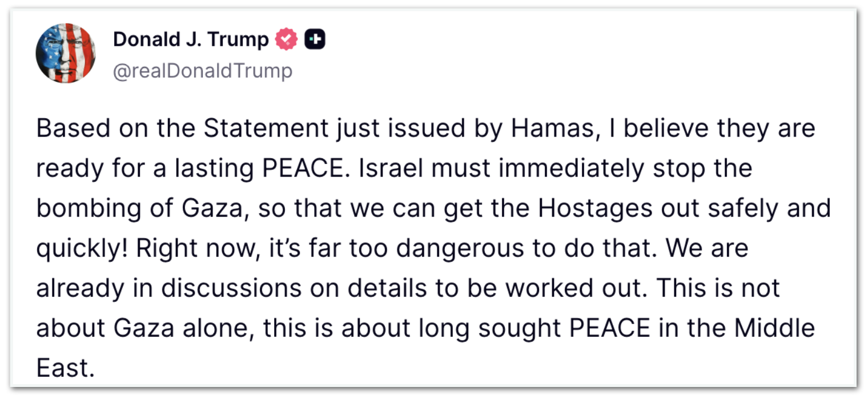Click the word "East." on the last line
The image size is (868, 399).
click(x=65, y=368)
